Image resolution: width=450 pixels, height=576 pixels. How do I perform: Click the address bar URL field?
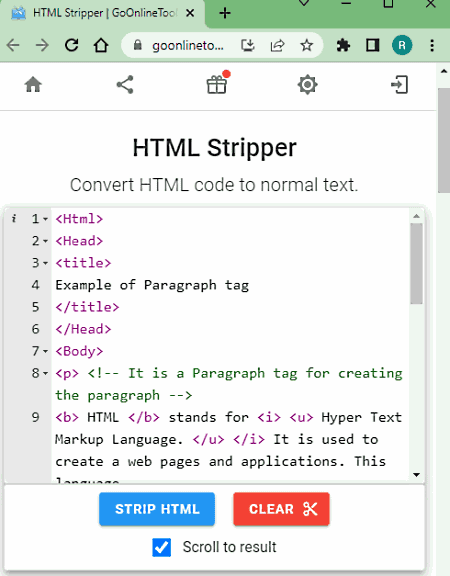tap(188, 46)
